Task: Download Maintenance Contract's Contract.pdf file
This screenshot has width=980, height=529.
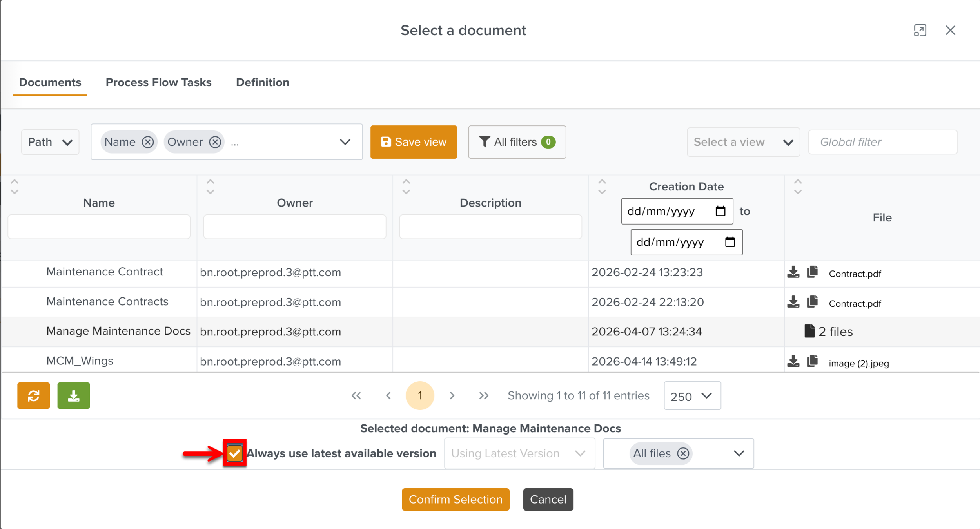Action: [x=793, y=272]
